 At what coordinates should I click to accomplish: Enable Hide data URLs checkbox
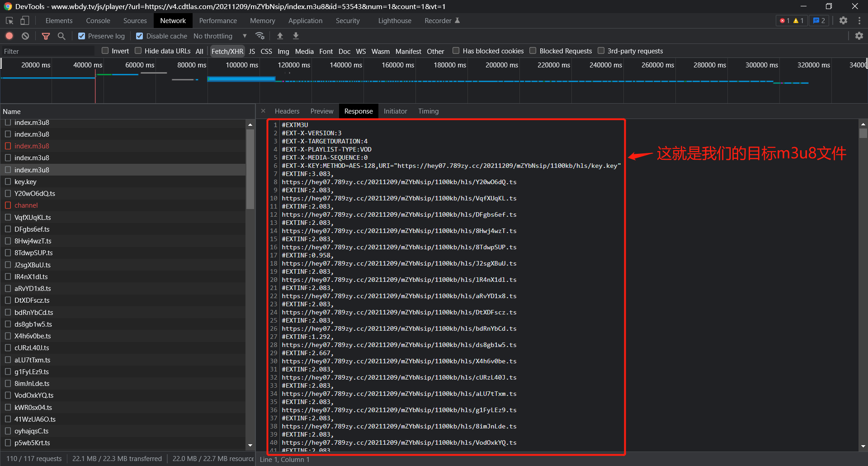pos(138,51)
